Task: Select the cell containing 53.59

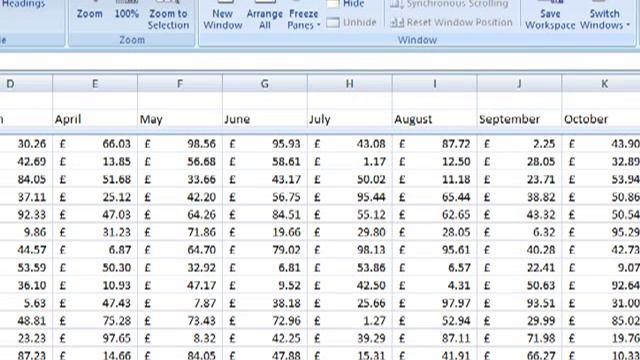Action: [x=26, y=268]
